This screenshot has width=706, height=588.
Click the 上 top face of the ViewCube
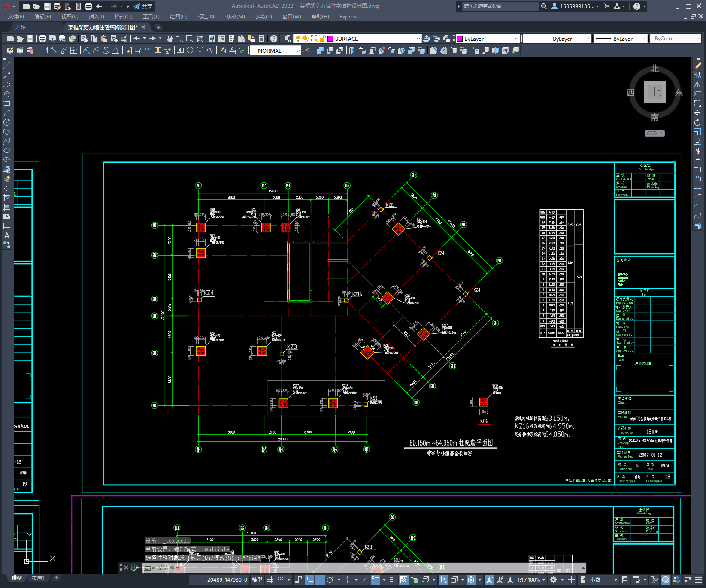point(654,92)
